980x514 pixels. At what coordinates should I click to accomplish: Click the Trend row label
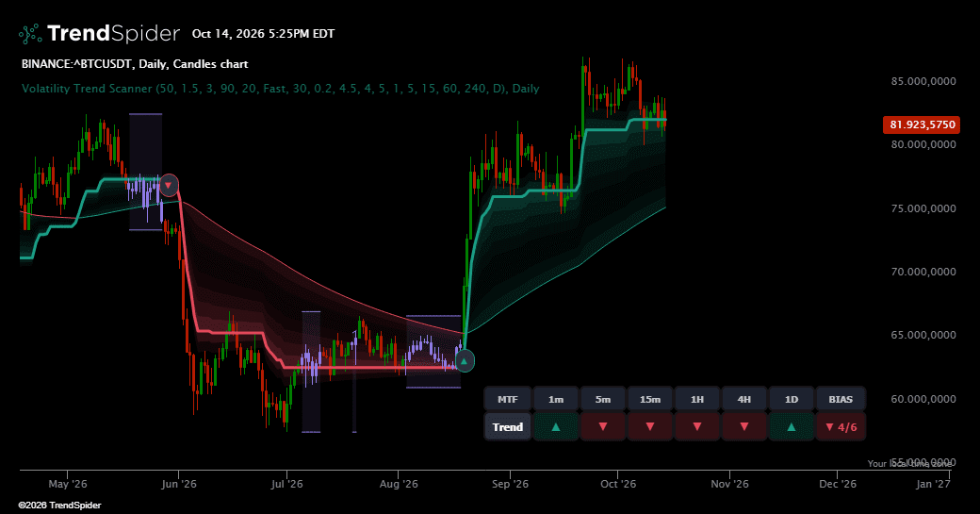click(508, 427)
